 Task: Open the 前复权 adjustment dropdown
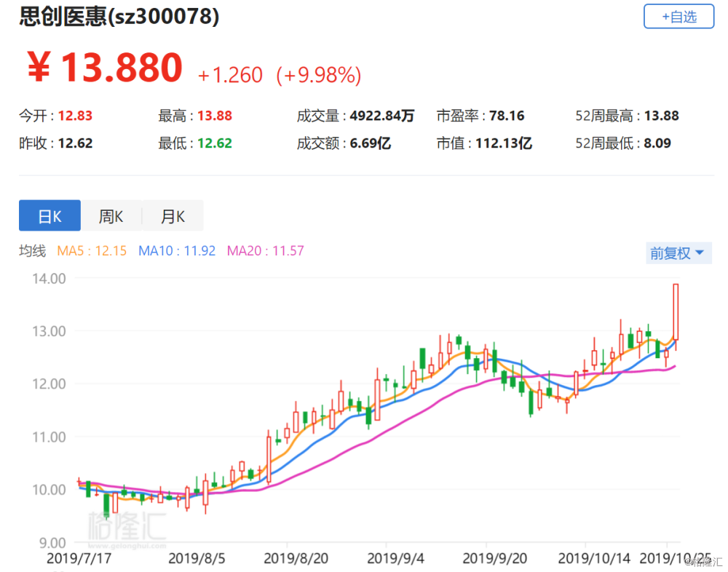[678, 253]
